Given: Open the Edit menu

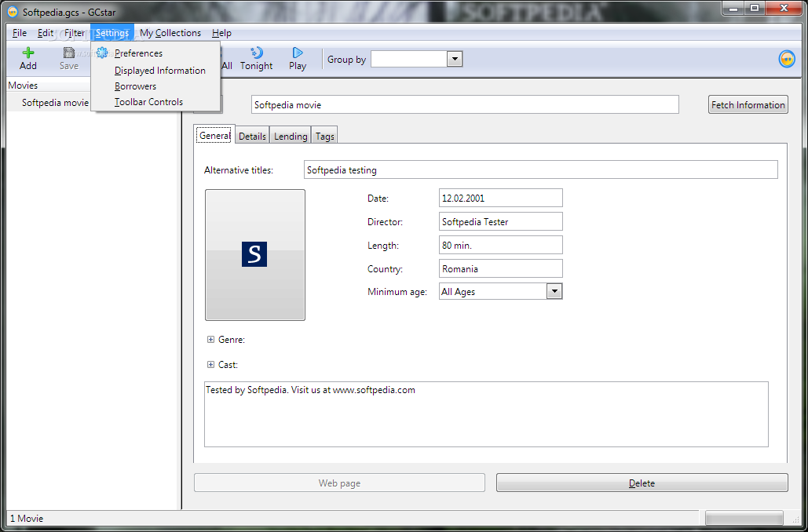Looking at the screenshot, I should [46, 33].
